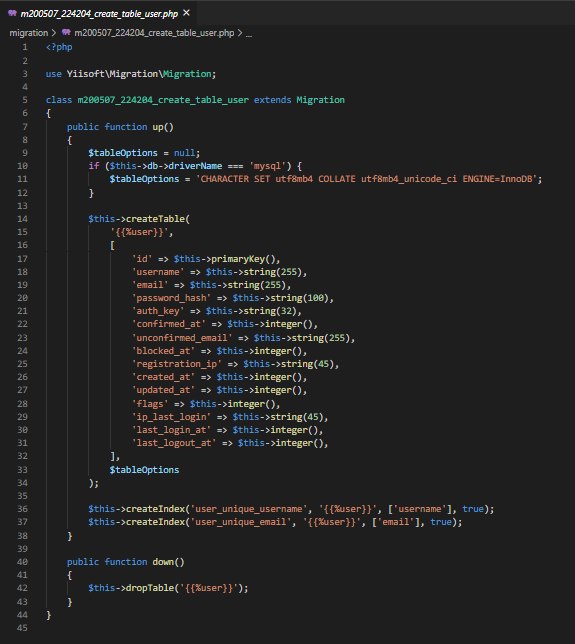This screenshot has width=575, height=644.
Task: Click the 'mysql' string literal
Action: pyautogui.click(x=267, y=166)
